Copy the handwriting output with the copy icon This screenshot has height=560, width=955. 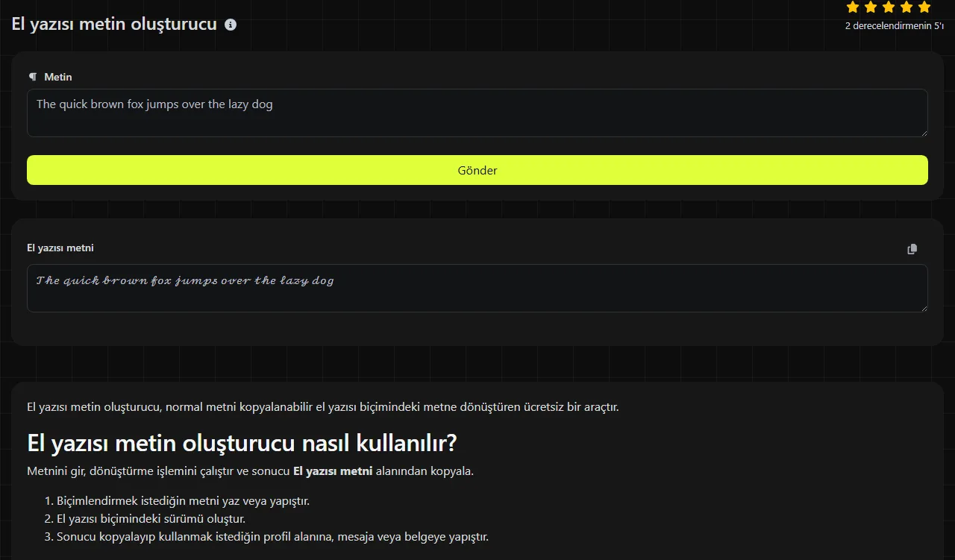912,249
